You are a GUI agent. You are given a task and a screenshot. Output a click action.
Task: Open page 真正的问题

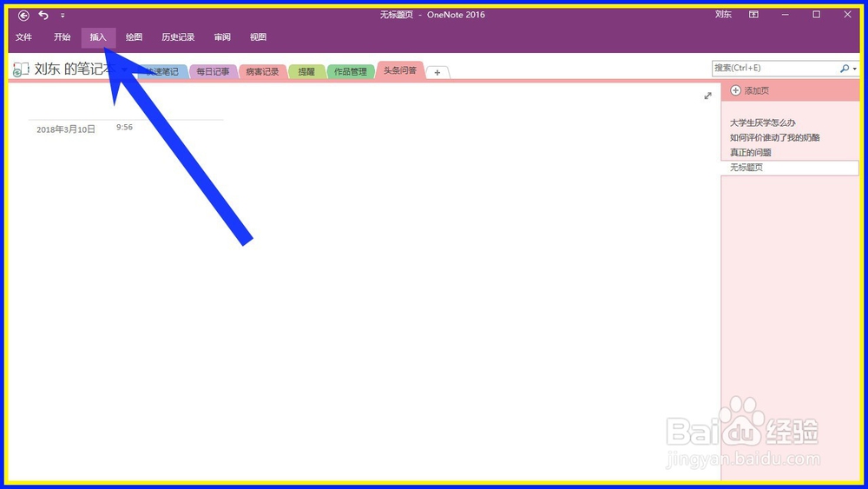pos(751,152)
